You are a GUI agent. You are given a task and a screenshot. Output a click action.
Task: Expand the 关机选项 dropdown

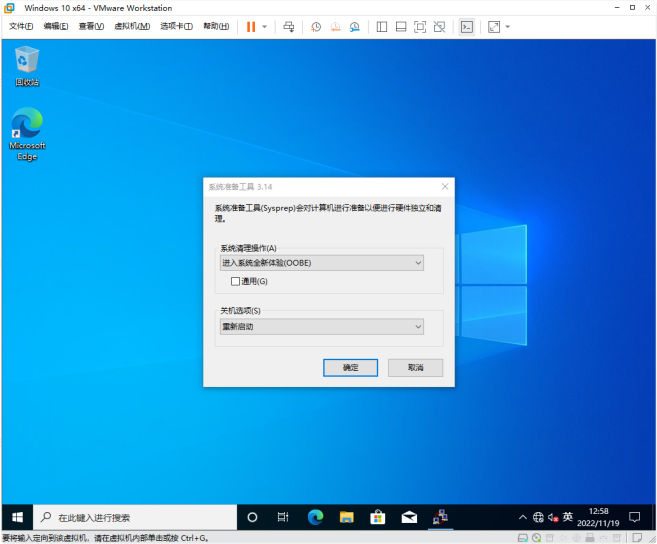(321, 326)
